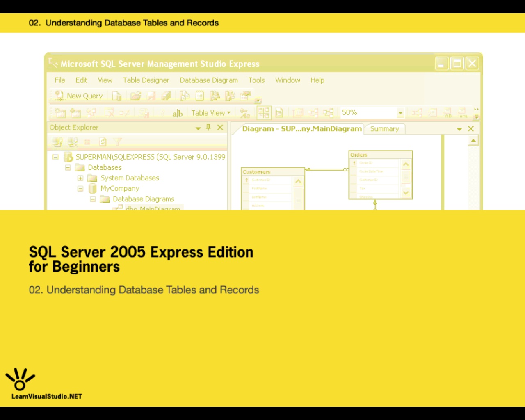Click the New Text Annotation 'a|b' icon
The image size is (525, 420).
177,113
